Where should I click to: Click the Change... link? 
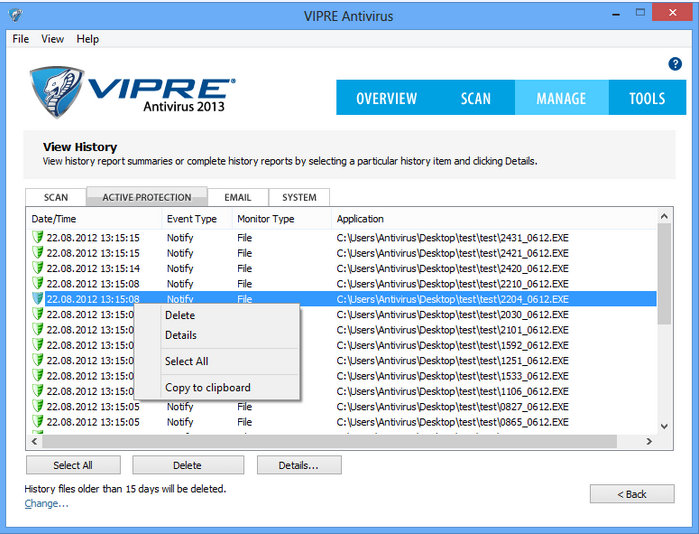pyautogui.click(x=46, y=504)
